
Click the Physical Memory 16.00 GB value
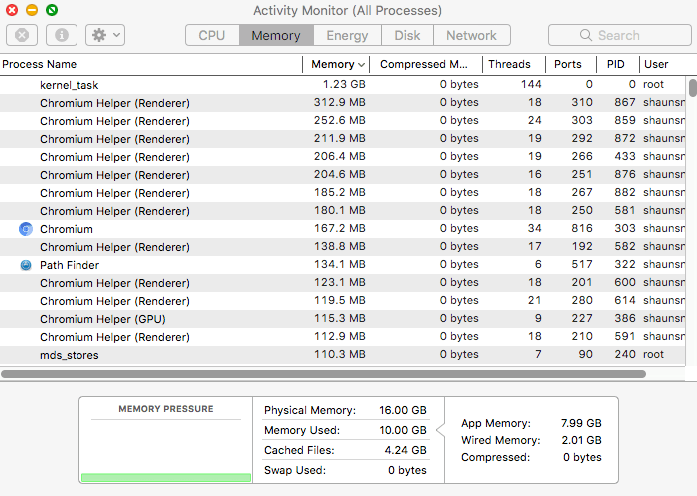pos(403,410)
